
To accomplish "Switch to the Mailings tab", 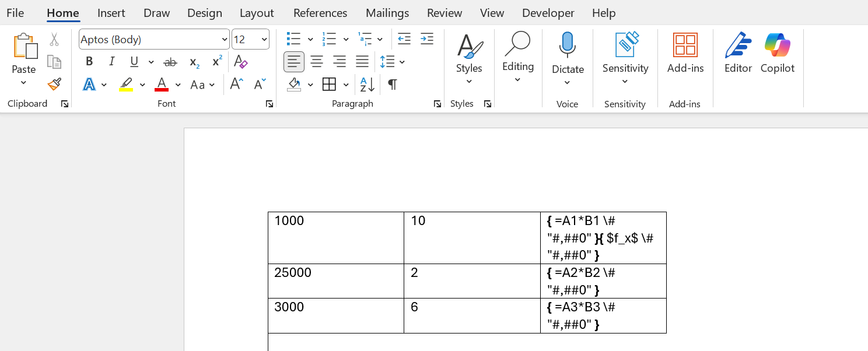I will click(388, 13).
